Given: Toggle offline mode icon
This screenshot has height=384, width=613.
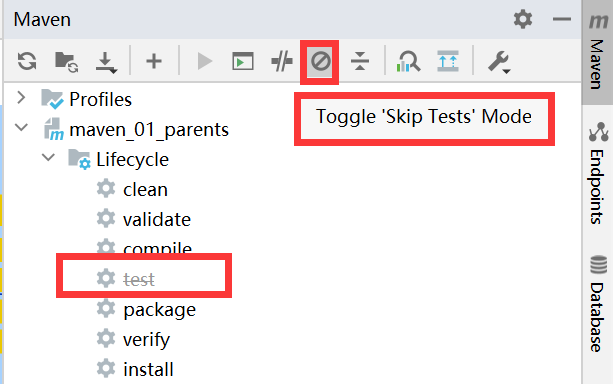Looking at the screenshot, I should [x=281, y=61].
